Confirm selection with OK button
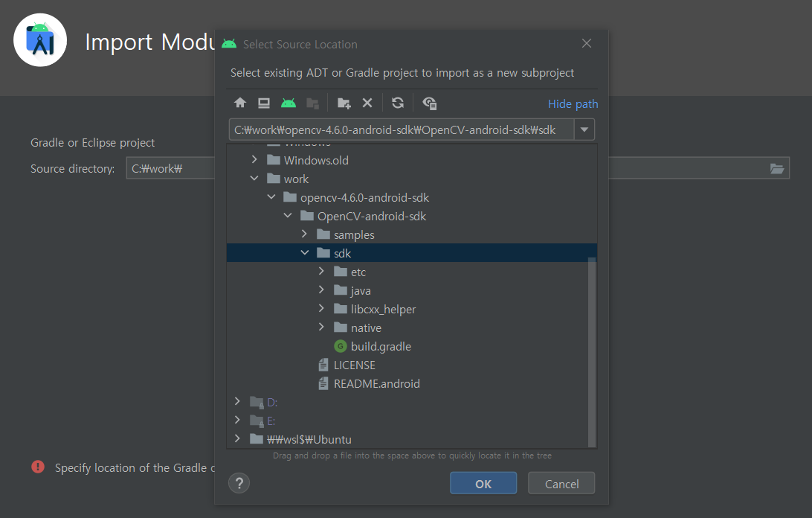Image resolution: width=812 pixels, height=518 pixels. click(x=483, y=483)
